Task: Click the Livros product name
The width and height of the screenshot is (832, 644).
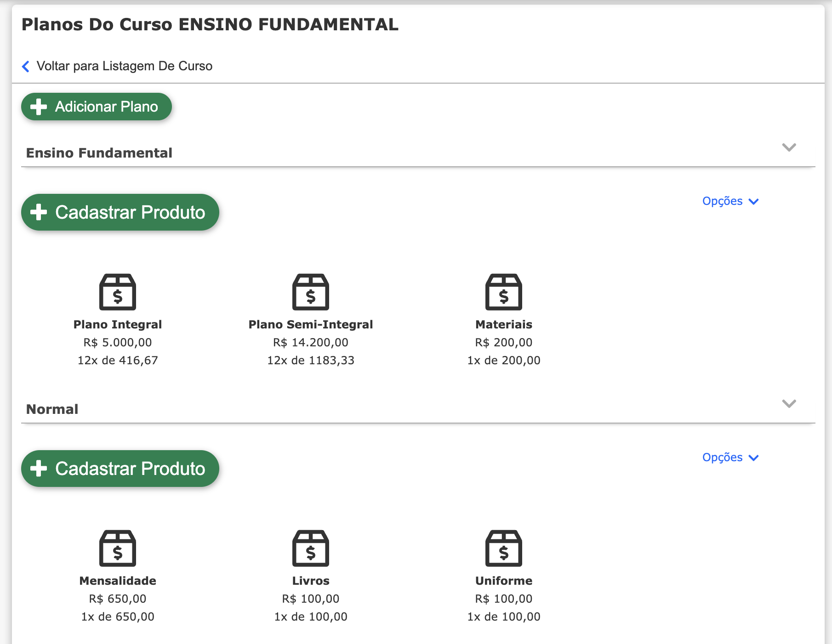Action: [x=311, y=581]
